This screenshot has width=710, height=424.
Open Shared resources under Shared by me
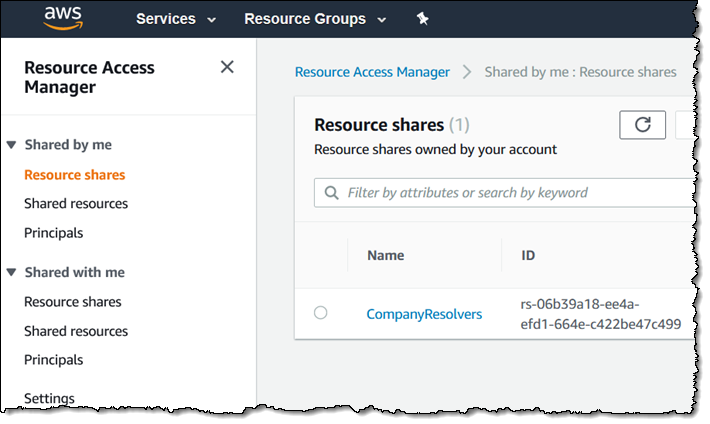[76, 204]
